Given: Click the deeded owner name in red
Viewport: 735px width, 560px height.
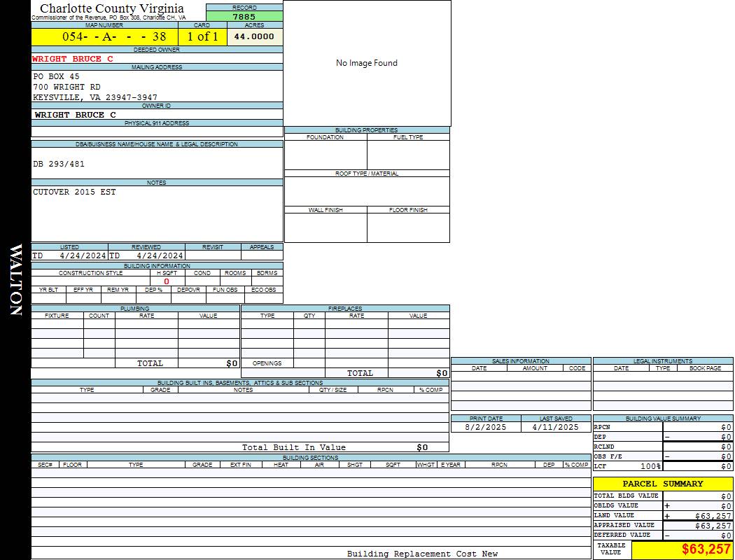Looking at the screenshot, I should 73,59.
